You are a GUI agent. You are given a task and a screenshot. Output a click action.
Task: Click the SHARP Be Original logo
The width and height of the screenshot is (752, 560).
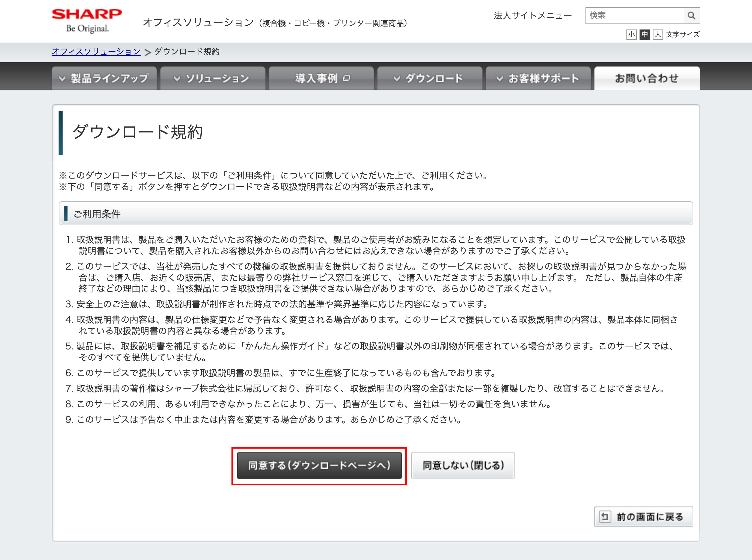[x=87, y=21]
